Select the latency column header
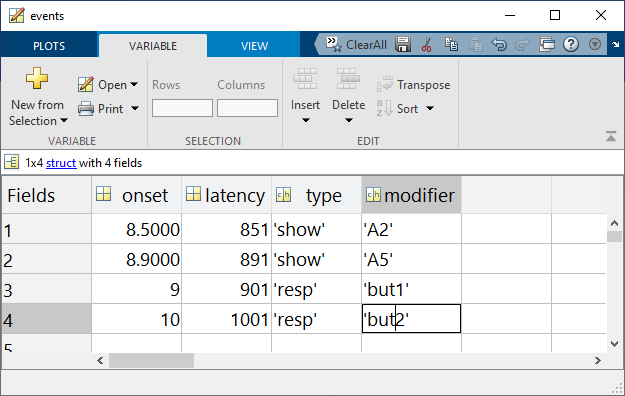 coord(226,195)
